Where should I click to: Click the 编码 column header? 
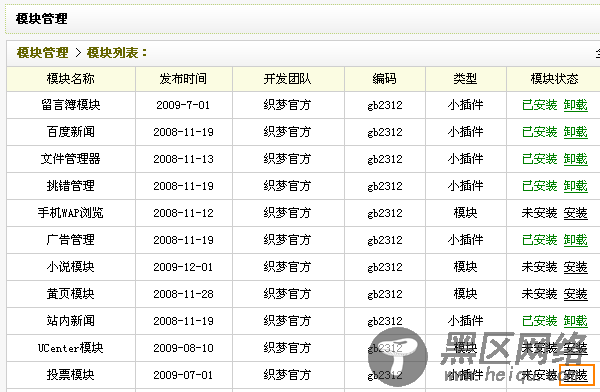385,79
